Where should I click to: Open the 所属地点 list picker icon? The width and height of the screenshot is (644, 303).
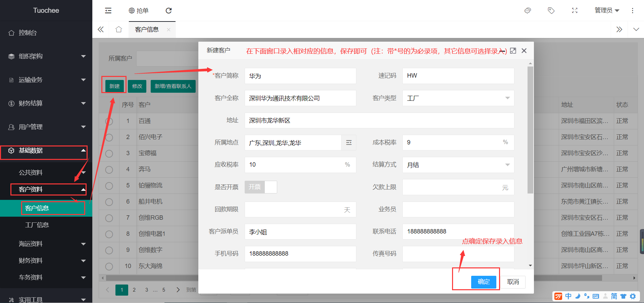(349, 143)
